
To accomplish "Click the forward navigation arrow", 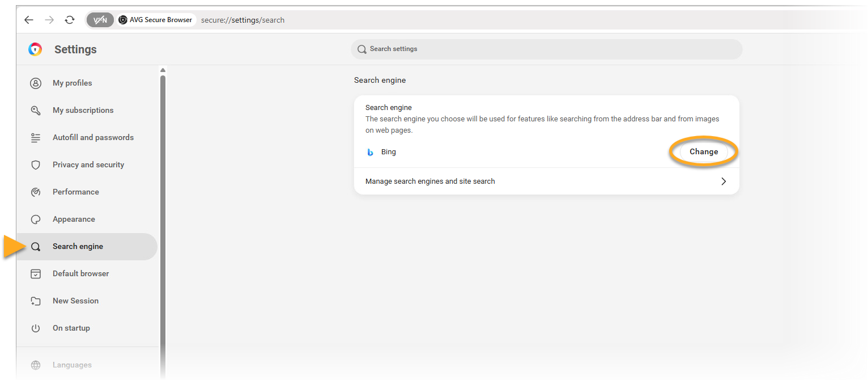I will 49,20.
